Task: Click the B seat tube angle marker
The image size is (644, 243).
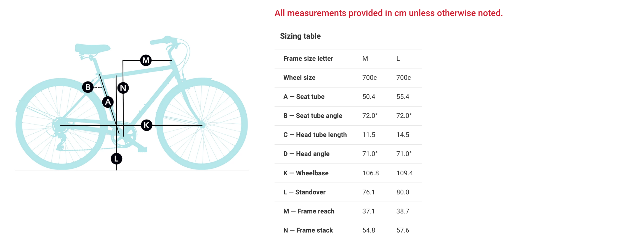Action: [x=88, y=87]
